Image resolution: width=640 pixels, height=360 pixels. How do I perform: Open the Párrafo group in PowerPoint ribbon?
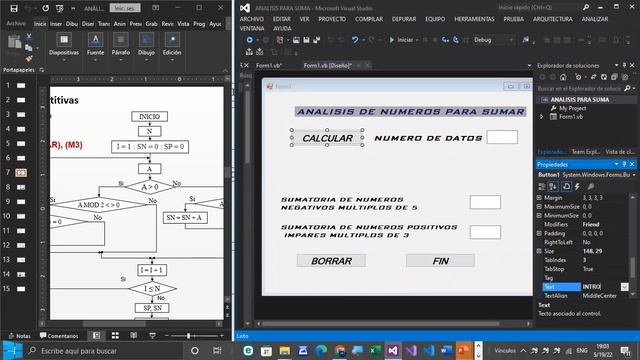[x=120, y=47]
